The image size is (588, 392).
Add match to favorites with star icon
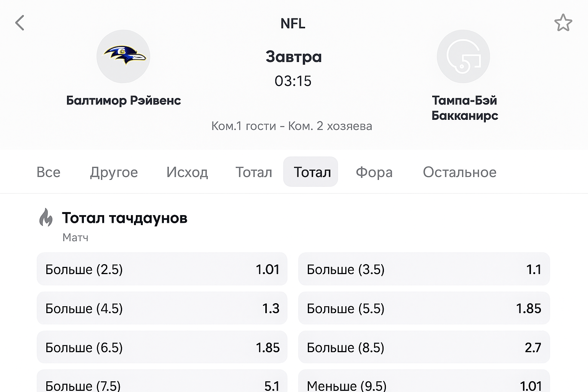point(563,23)
